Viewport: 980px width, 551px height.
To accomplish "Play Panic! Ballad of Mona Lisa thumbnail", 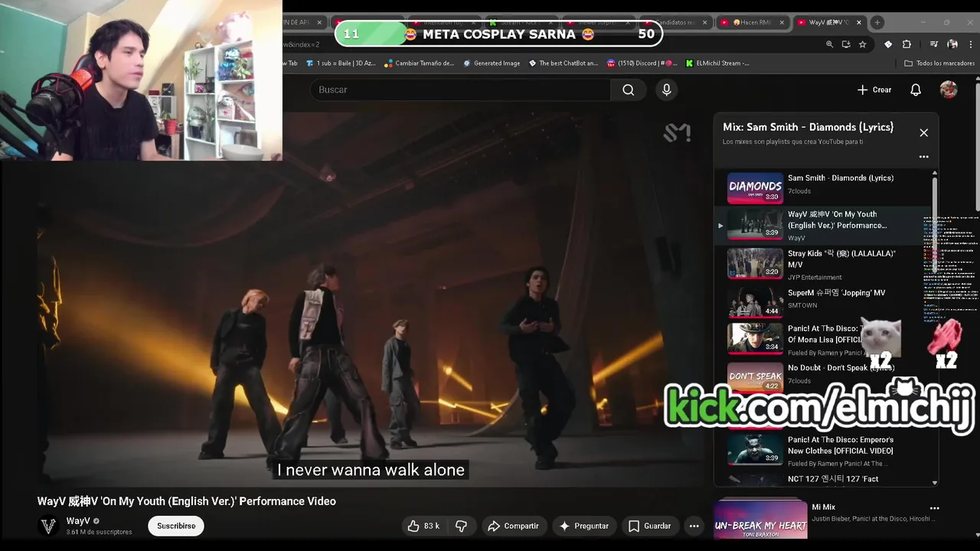I will 755,338.
